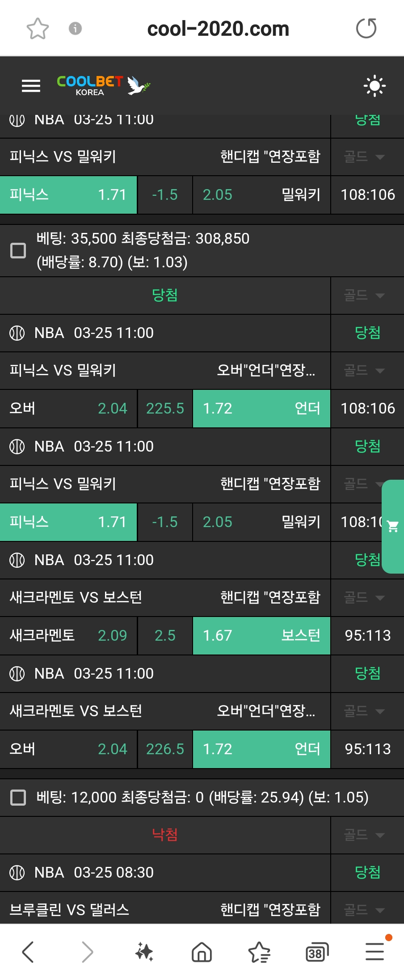Navigate back with browser back arrow
Image resolution: width=404 pixels, height=980 pixels.
(28, 951)
